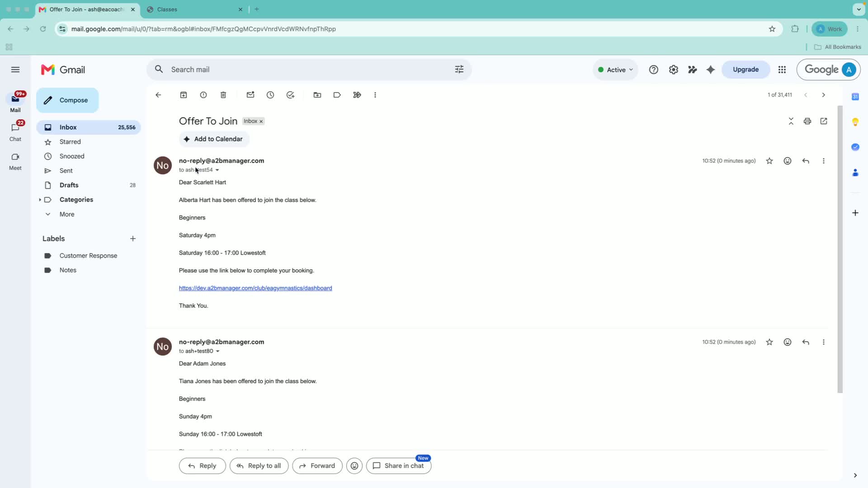Image resolution: width=868 pixels, height=488 pixels.
Task: Open the Customer Response label
Action: (89, 256)
